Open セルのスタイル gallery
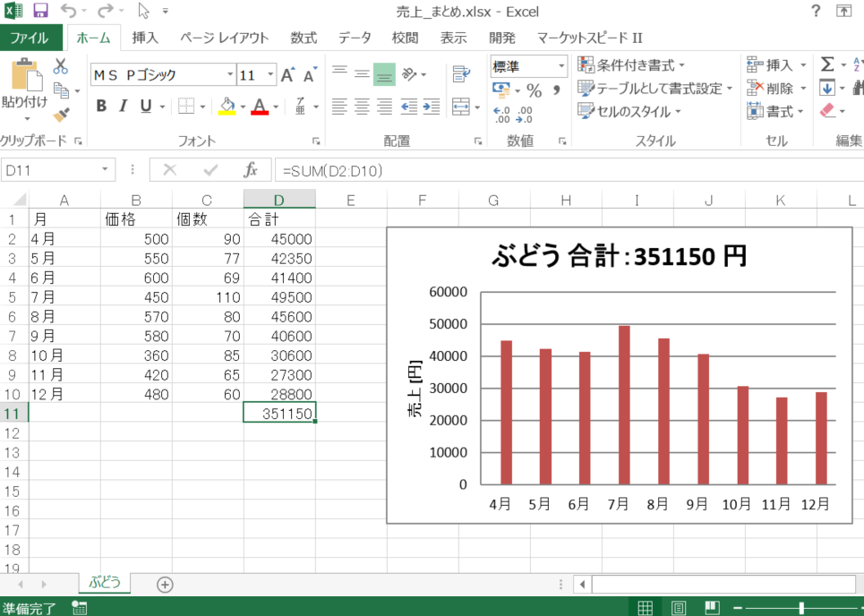 click(629, 111)
